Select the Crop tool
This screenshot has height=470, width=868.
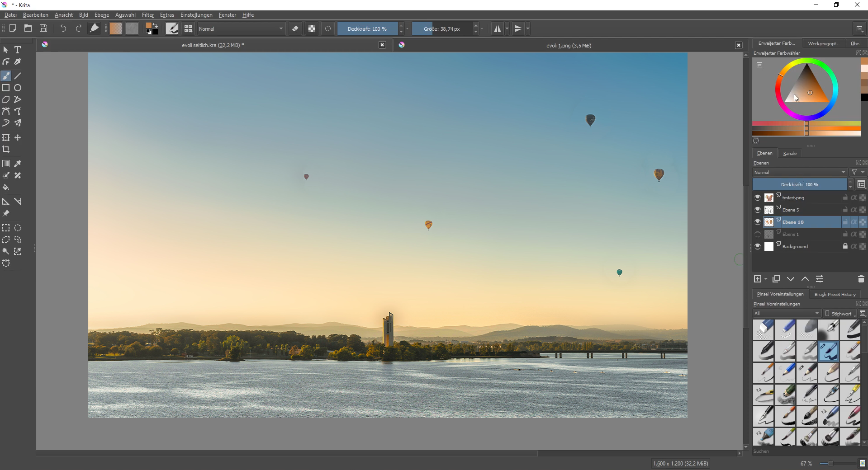pyautogui.click(x=6, y=150)
